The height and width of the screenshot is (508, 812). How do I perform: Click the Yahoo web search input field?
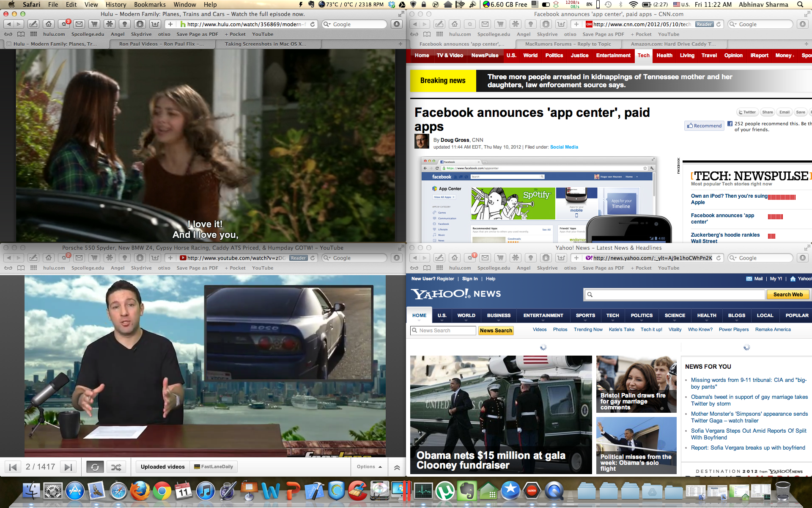point(675,295)
